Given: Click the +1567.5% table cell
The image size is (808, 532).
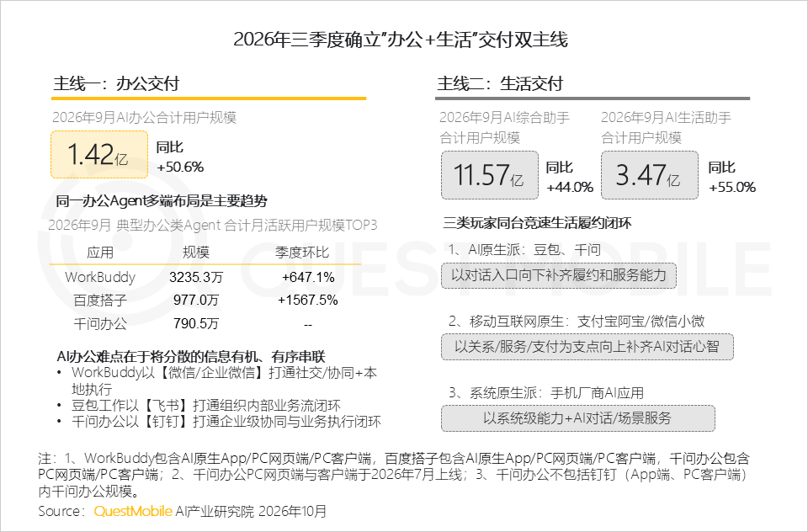Looking at the screenshot, I should [308, 300].
